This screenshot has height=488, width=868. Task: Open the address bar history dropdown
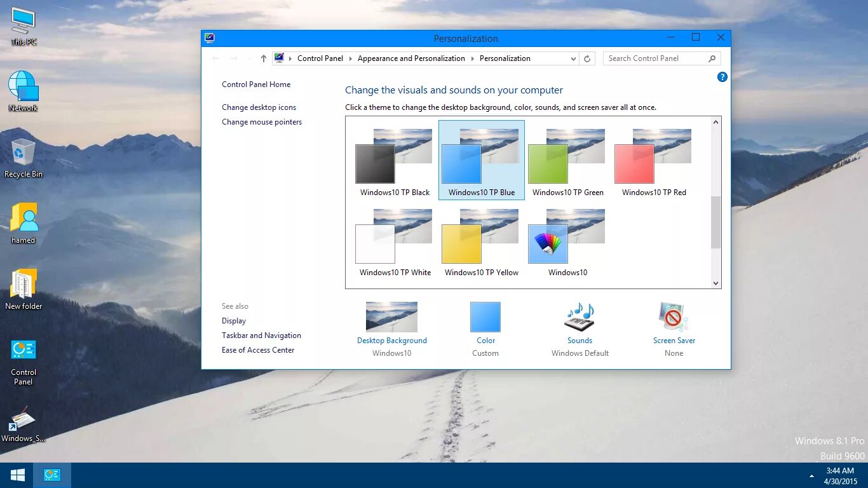pos(573,58)
